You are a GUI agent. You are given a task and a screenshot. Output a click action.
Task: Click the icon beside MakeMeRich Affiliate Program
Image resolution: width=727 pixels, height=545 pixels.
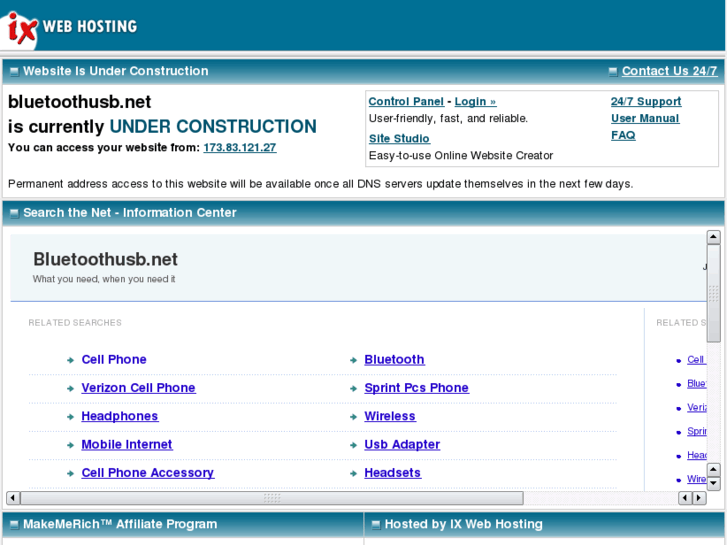[x=14, y=525]
